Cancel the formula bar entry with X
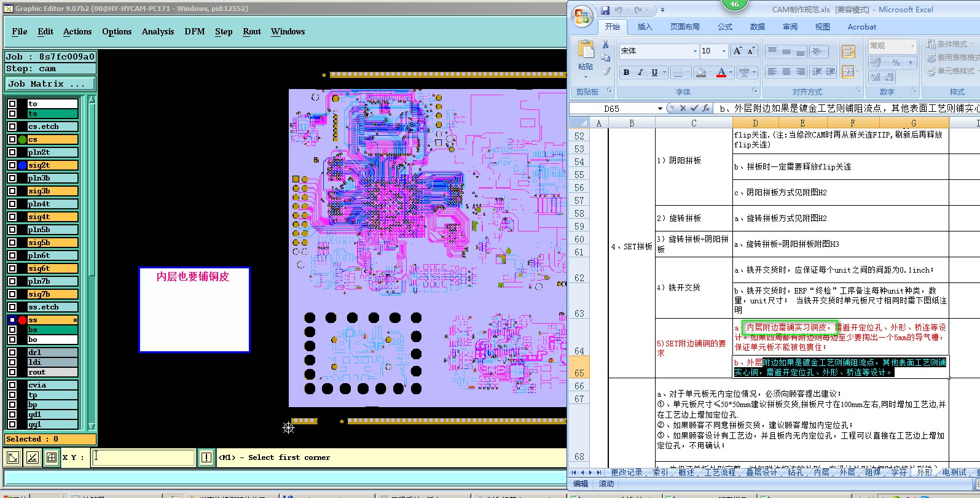Viewport: 980px width, 498px height. (683, 108)
